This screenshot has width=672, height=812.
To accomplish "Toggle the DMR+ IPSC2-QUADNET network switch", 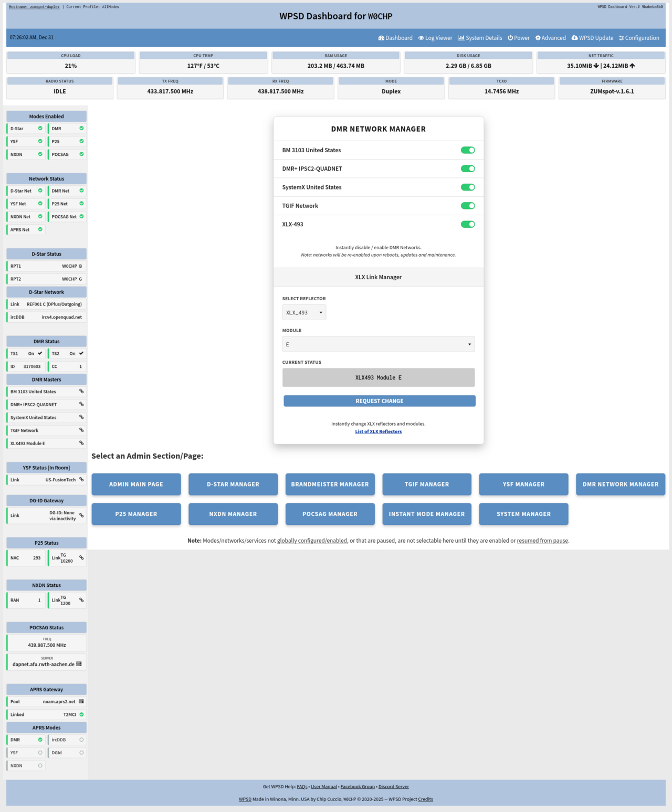I will 468,168.
